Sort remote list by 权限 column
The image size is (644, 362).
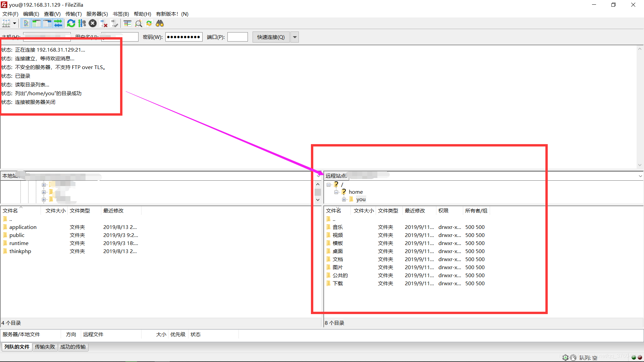tap(449, 211)
